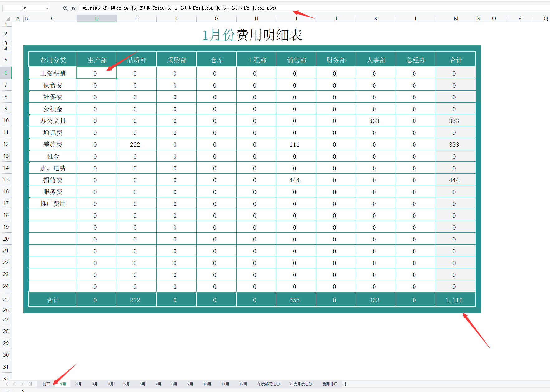Screen dimensions: 550x392
Task: Switch to the 2月 sheet tab
Action: coord(79,384)
